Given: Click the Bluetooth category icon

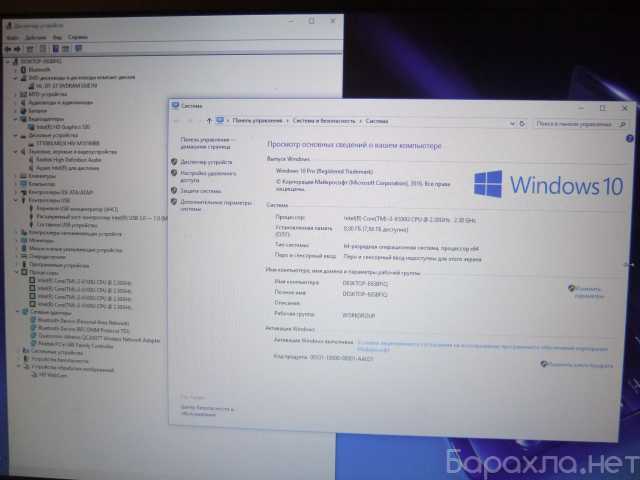Looking at the screenshot, I should [24, 70].
